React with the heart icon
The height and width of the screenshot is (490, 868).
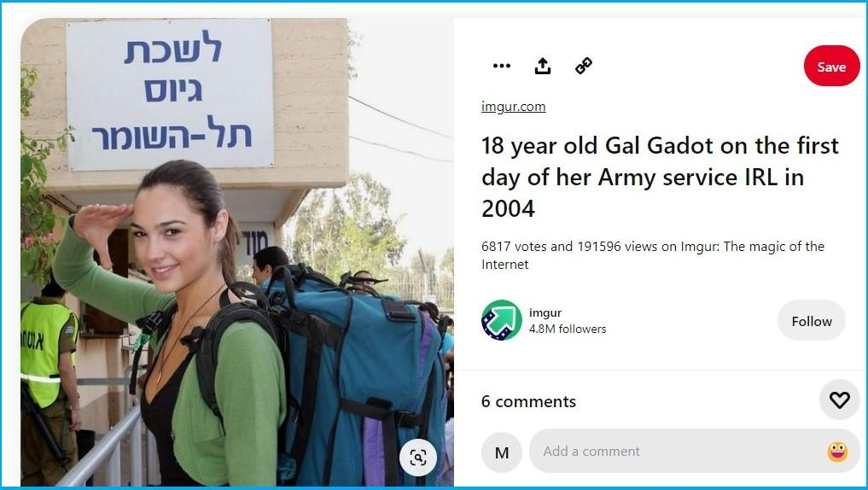point(839,400)
